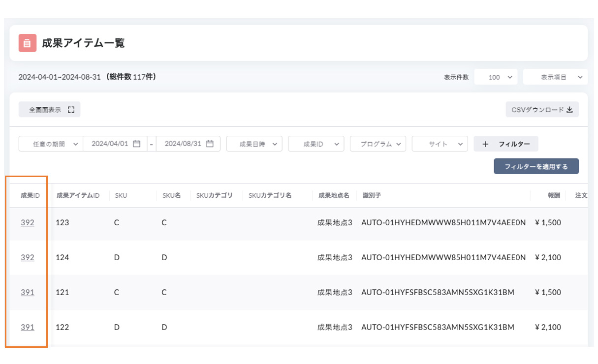This screenshot has height=364, width=598.
Task: Click the ¥ 2,100 reward in row 124
Action: (548, 257)
